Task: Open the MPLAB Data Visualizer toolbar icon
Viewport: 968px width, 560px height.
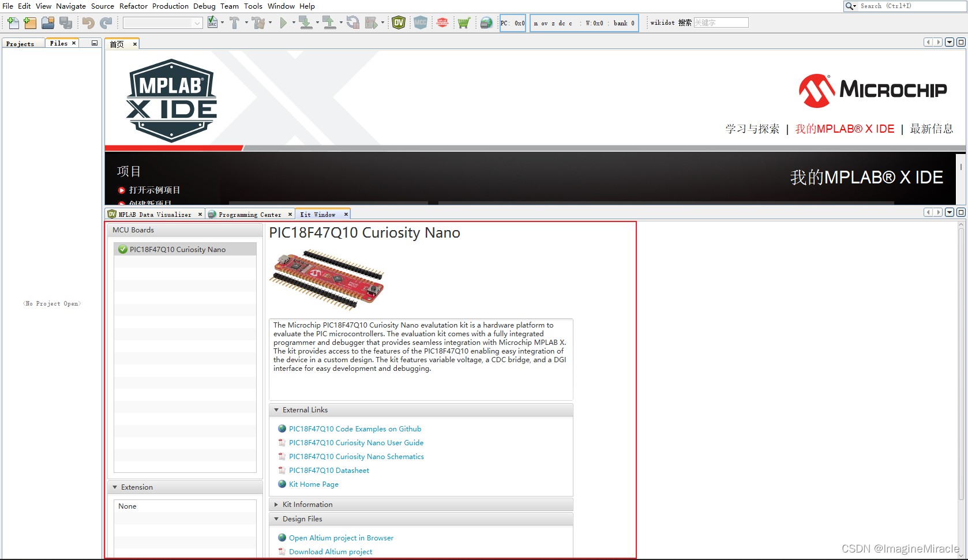Action: 398,22
